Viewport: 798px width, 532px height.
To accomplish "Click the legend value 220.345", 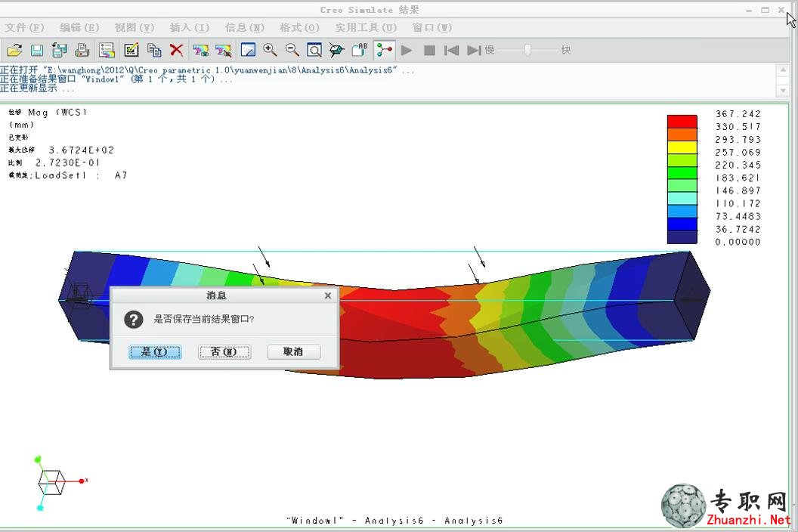I will pos(738,165).
